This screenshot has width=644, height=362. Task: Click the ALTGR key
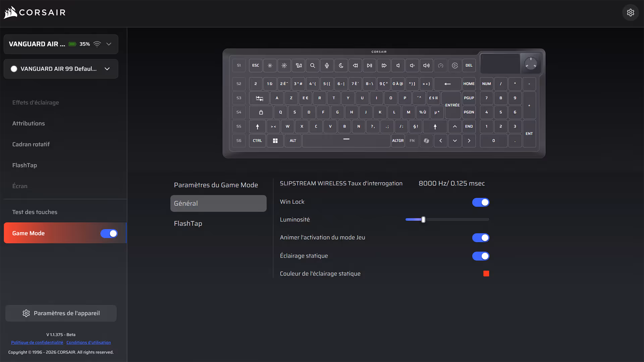[398, 141]
